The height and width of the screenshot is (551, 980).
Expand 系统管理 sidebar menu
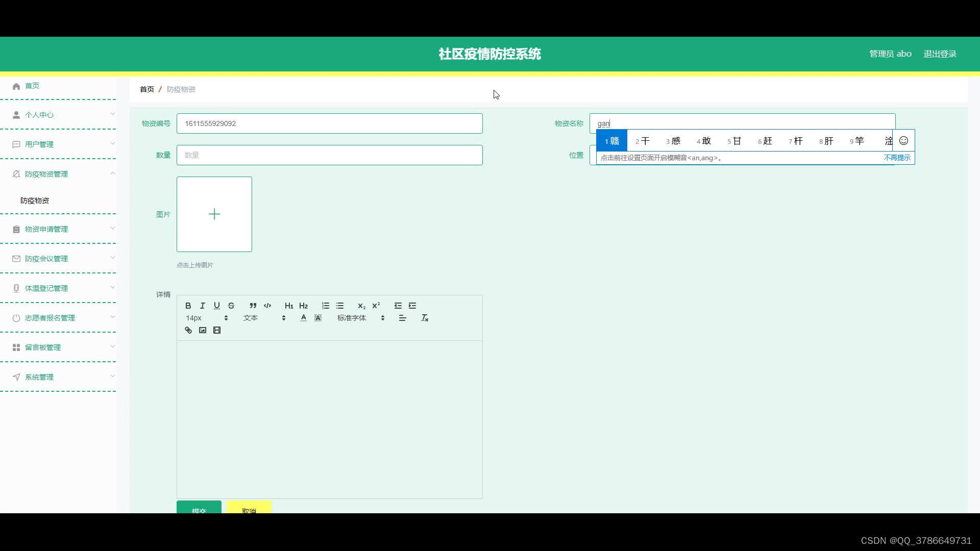point(58,377)
